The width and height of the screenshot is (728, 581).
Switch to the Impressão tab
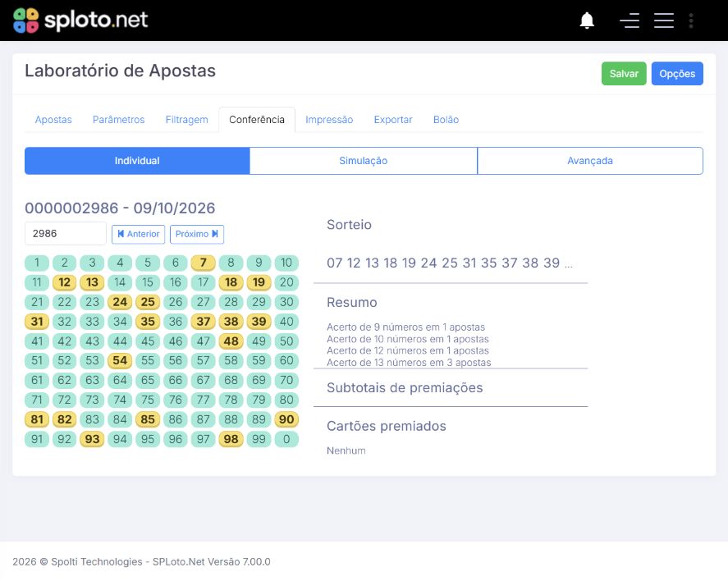point(329,120)
